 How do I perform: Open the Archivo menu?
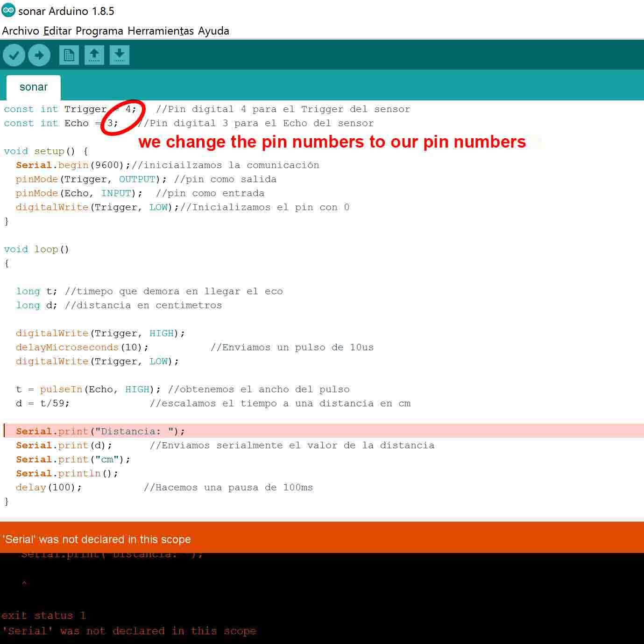click(x=21, y=31)
